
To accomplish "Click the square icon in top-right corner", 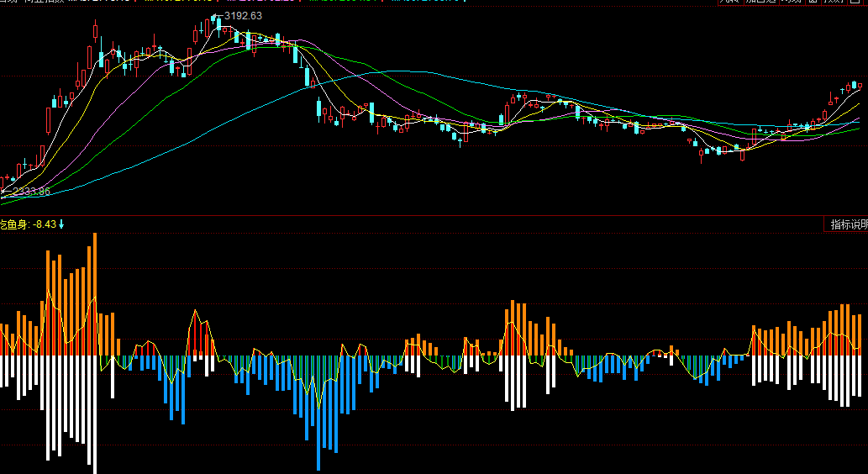I will pos(858,3).
